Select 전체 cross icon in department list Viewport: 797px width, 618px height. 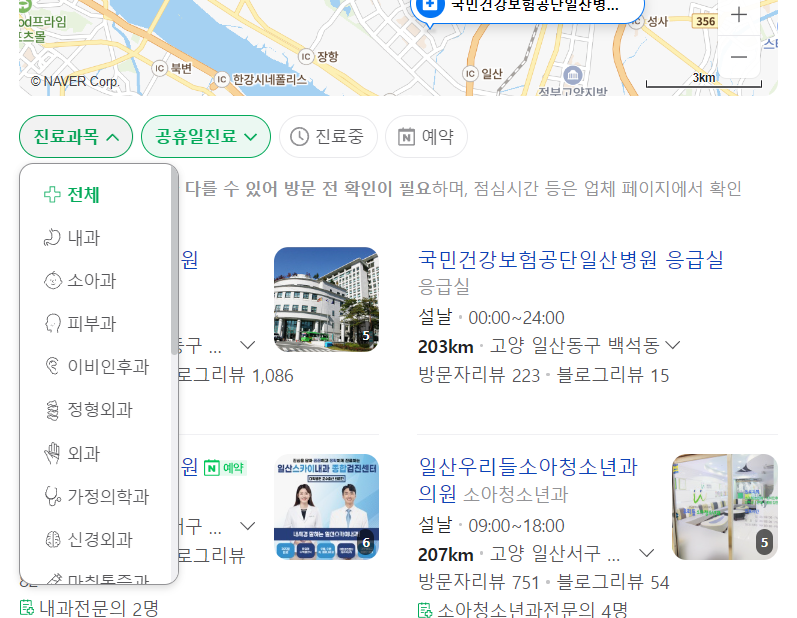pyautogui.click(x=52, y=195)
